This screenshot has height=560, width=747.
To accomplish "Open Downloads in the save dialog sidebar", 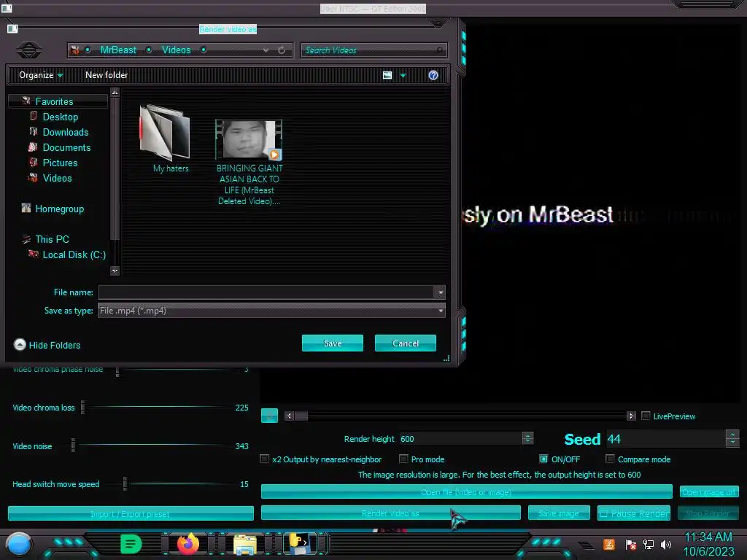I will click(65, 132).
